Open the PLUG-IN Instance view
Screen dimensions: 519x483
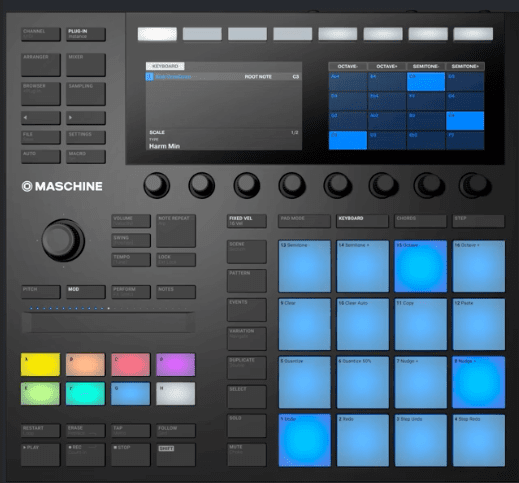pyautogui.click(x=86, y=34)
